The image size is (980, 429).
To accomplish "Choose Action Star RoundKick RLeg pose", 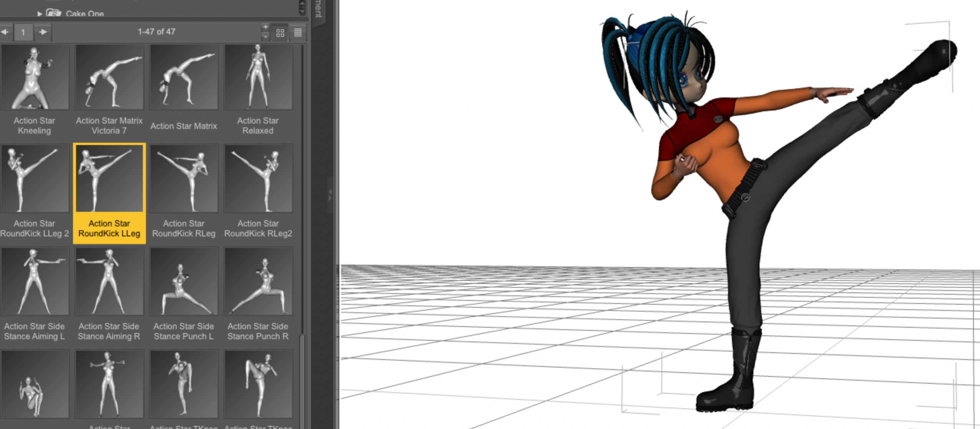I will [184, 178].
